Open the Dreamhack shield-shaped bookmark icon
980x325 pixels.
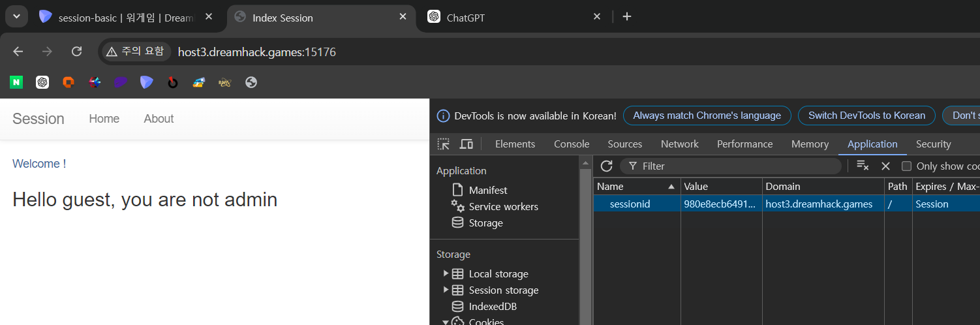pos(147,82)
